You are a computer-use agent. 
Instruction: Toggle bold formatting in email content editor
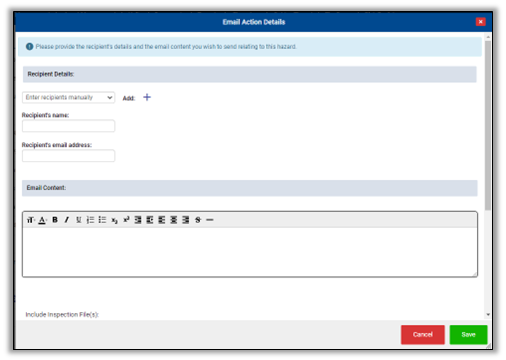click(x=55, y=220)
